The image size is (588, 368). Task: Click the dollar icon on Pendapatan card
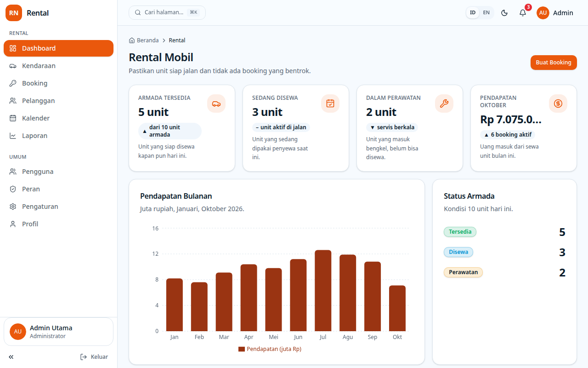558,103
